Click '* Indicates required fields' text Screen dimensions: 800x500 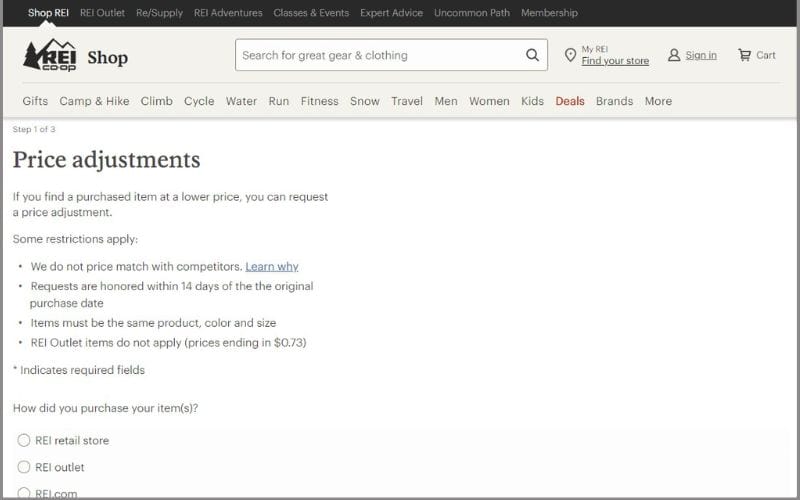[79, 370]
